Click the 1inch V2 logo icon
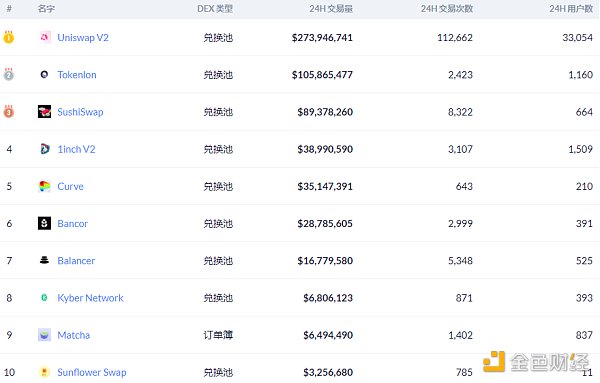Screen dimensions: 600x383 (44, 149)
